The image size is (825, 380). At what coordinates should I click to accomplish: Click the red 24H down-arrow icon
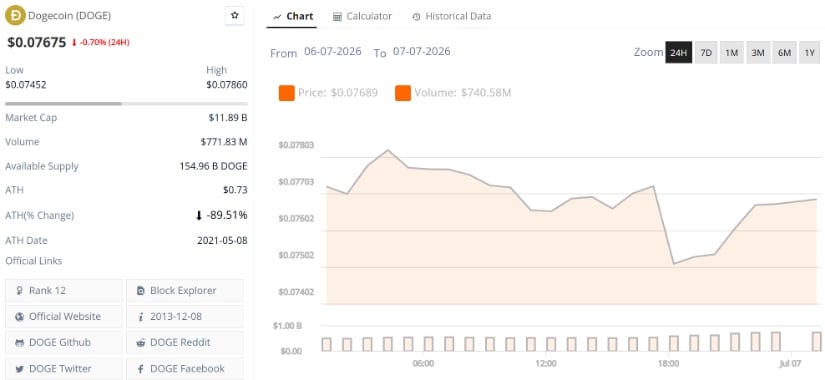74,43
